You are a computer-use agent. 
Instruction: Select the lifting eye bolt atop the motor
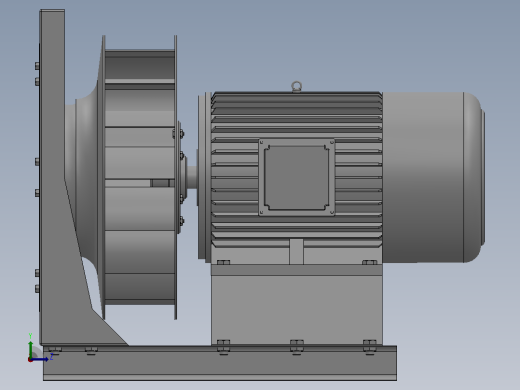tap(296, 86)
